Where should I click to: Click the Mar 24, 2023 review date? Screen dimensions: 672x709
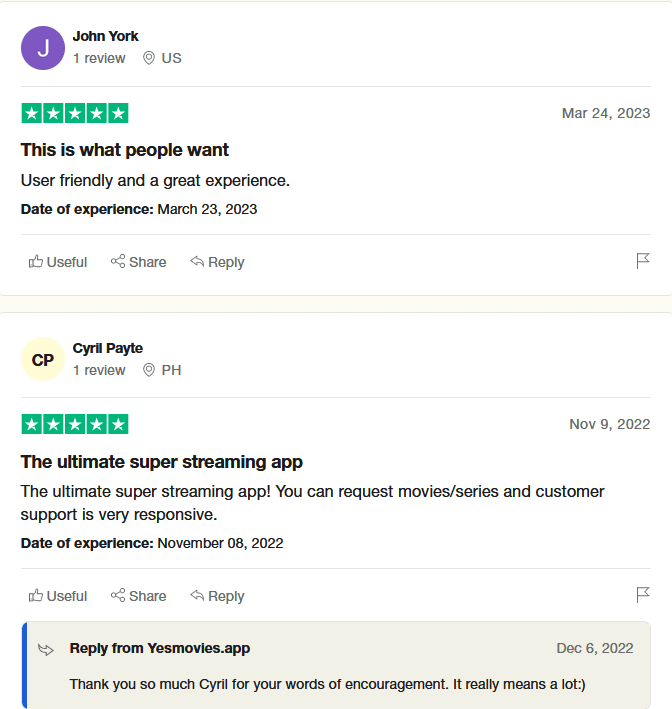point(606,113)
